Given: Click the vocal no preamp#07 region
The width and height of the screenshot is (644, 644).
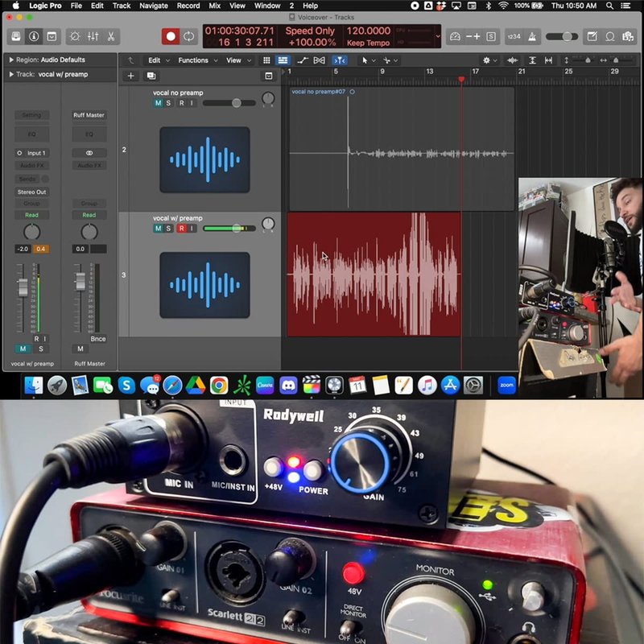Looking at the screenshot, I should click(402, 149).
